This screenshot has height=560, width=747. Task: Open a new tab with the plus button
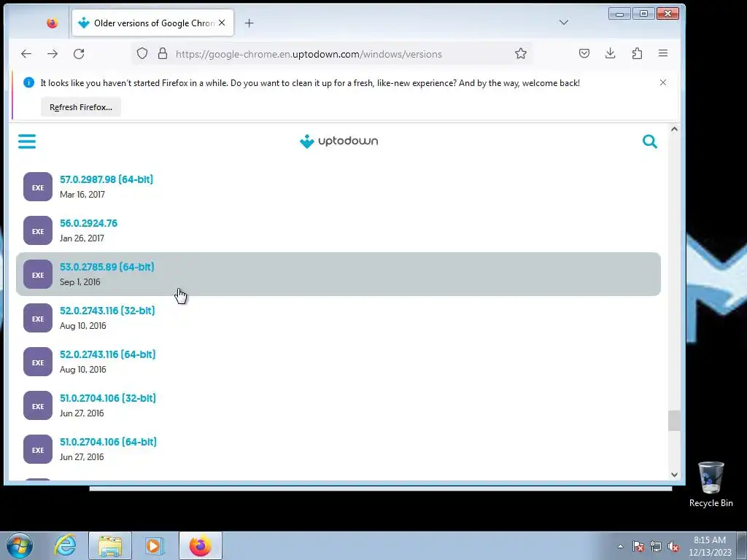pyautogui.click(x=249, y=23)
